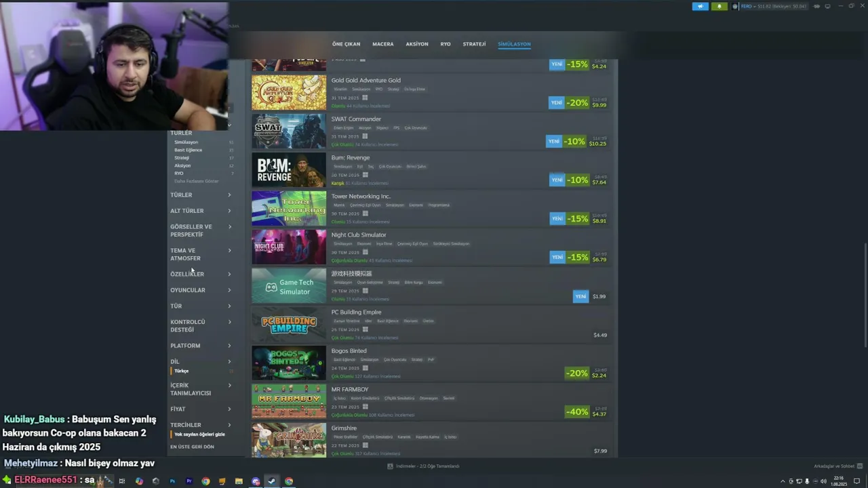Open the Night Club Simulator game title
This screenshot has width=868, height=488.
[359, 235]
